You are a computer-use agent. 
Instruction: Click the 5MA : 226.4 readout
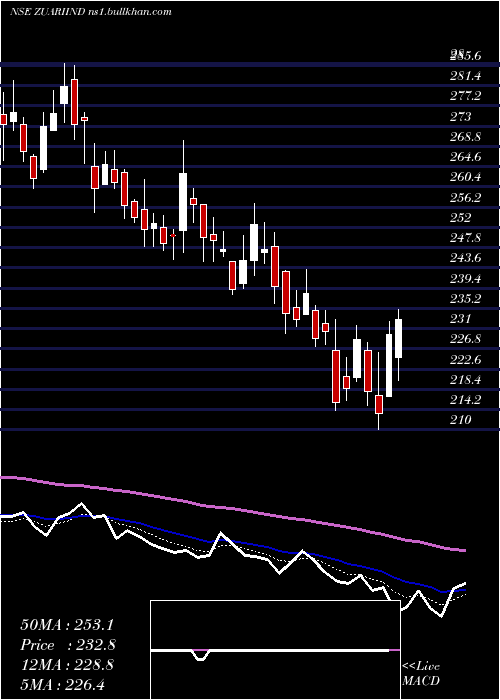pyautogui.click(x=62, y=684)
